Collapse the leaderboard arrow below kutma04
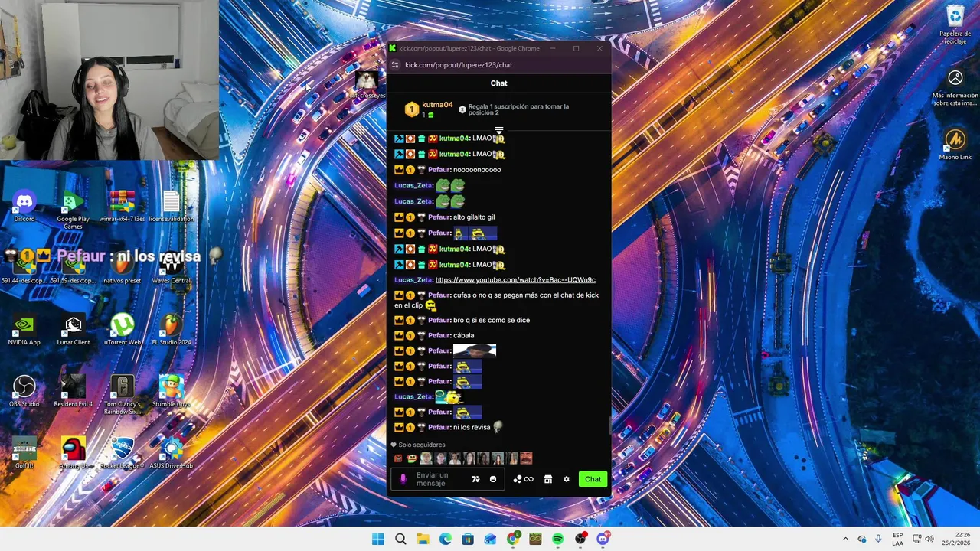980x551 pixels. pos(499,131)
